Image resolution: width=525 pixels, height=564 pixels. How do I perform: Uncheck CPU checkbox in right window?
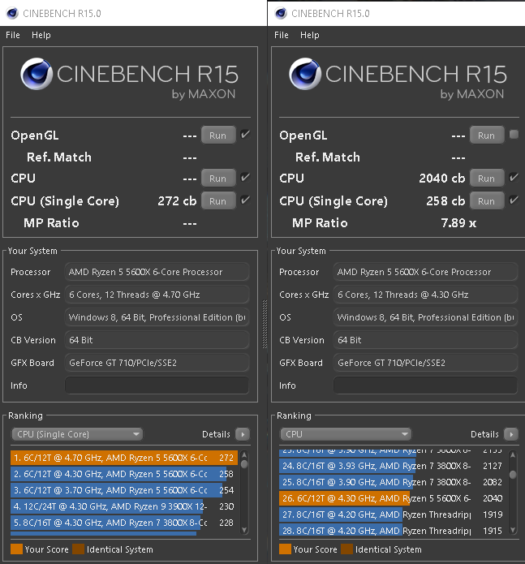514,177
